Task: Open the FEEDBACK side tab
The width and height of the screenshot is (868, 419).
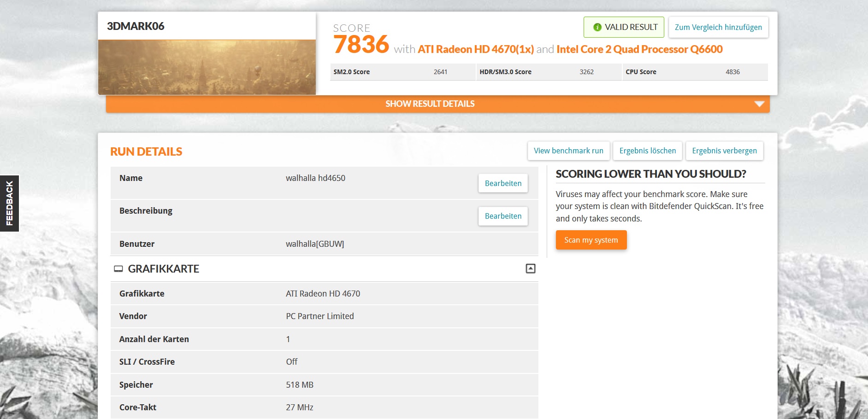Action: click(x=9, y=203)
